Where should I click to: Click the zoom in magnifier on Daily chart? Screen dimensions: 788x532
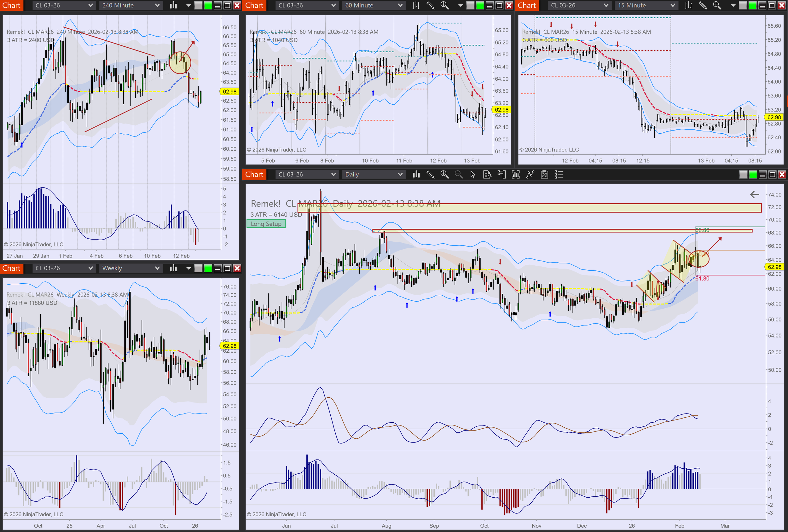tap(444, 175)
